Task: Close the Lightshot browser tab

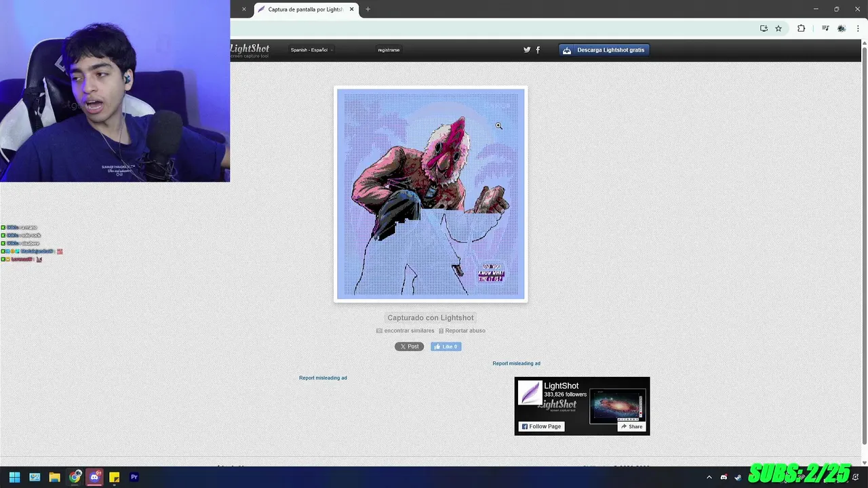Action: 352,9
